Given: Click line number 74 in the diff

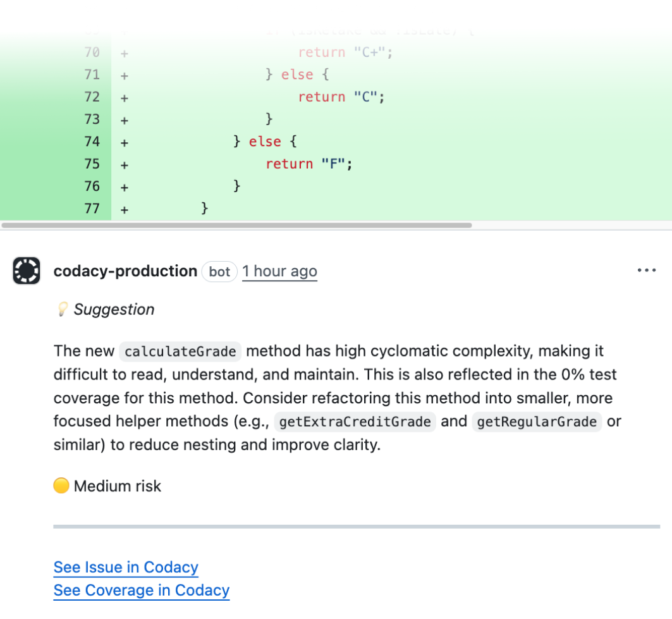Looking at the screenshot, I should click(92, 142).
